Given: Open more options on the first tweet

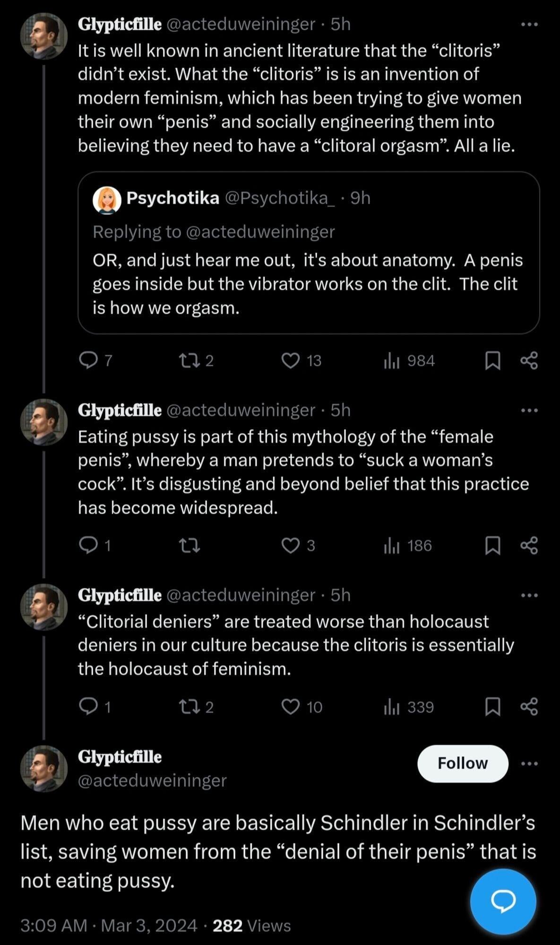Looking at the screenshot, I should (x=529, y=24).
